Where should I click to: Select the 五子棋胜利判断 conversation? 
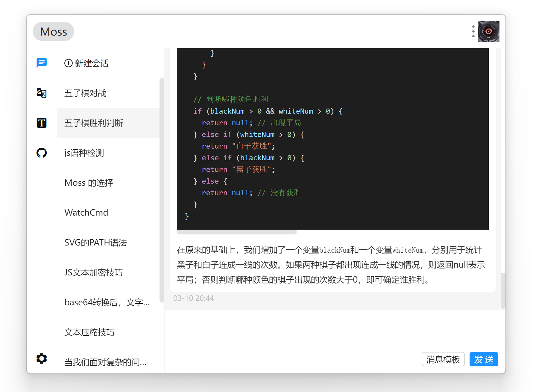click(108, 123)
